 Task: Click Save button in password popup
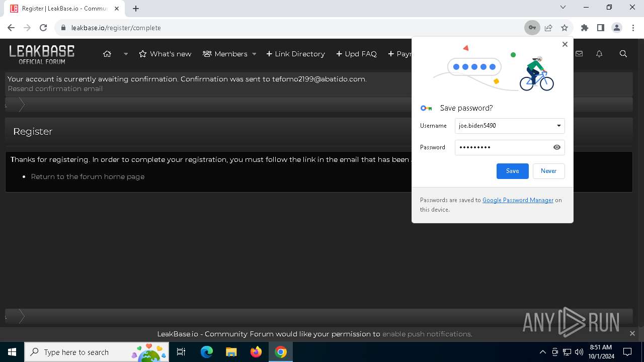(x=512, y=171)
